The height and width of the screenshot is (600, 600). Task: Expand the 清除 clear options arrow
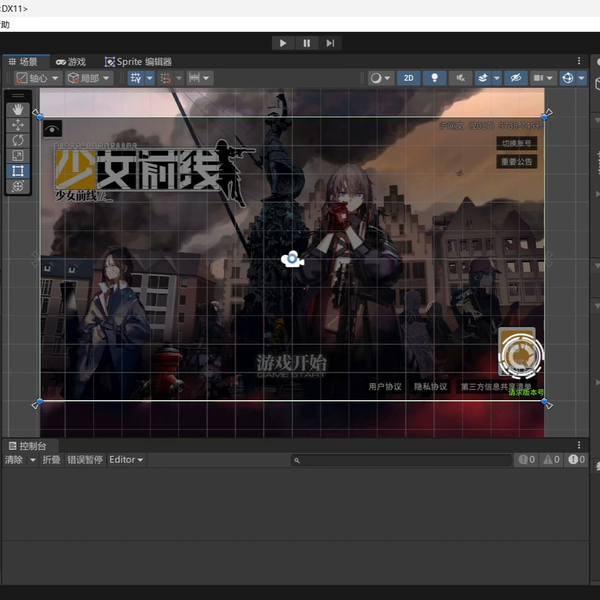point(33,460)
